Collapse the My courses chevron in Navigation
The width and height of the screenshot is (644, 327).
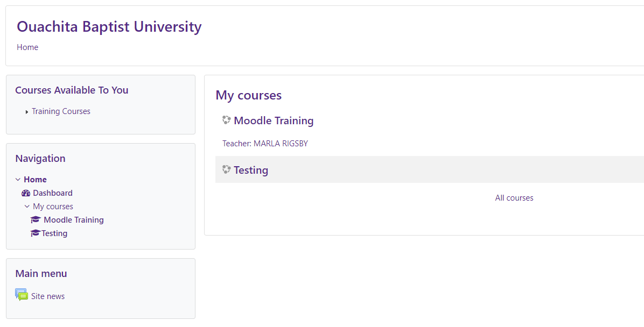(x=27, y=207)
